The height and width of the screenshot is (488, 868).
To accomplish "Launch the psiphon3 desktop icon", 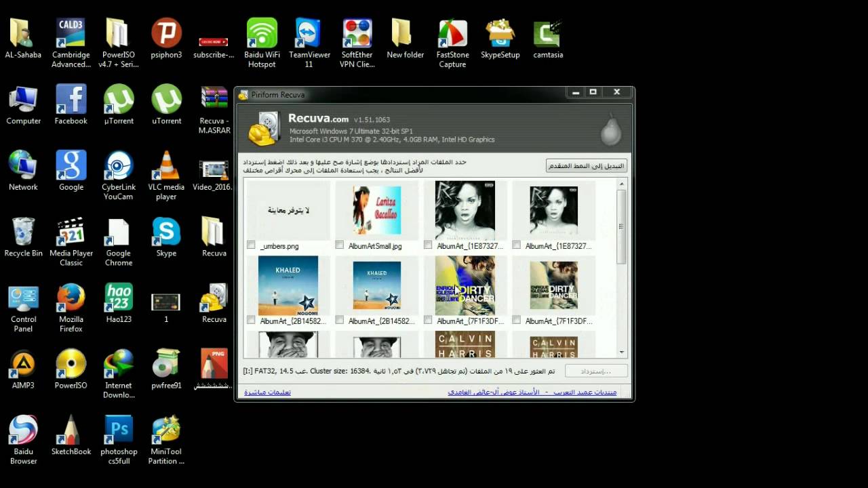I will click(166, 39).
